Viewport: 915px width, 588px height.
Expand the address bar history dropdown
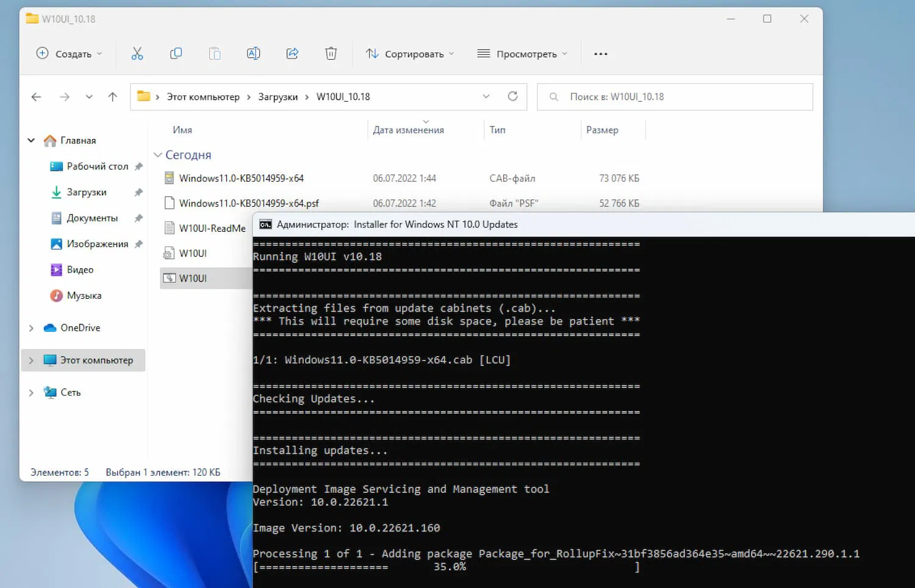(x=486, y=96)
